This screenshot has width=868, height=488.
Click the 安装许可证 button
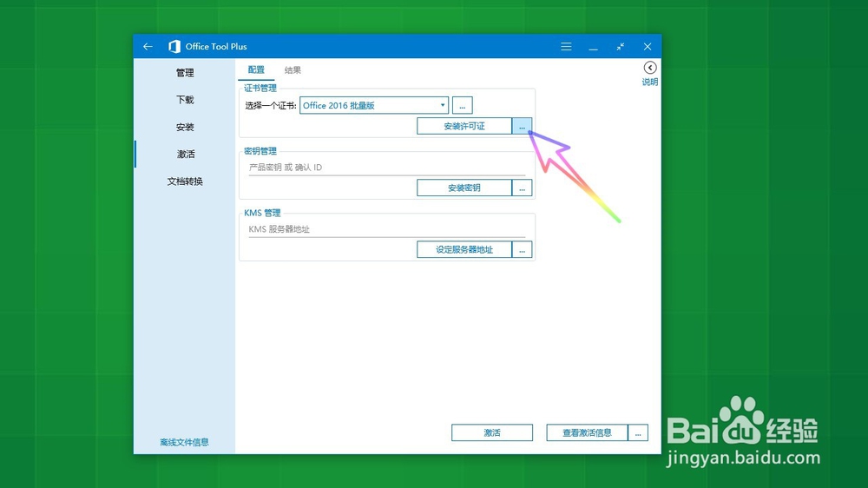click(x=464, y=126)
